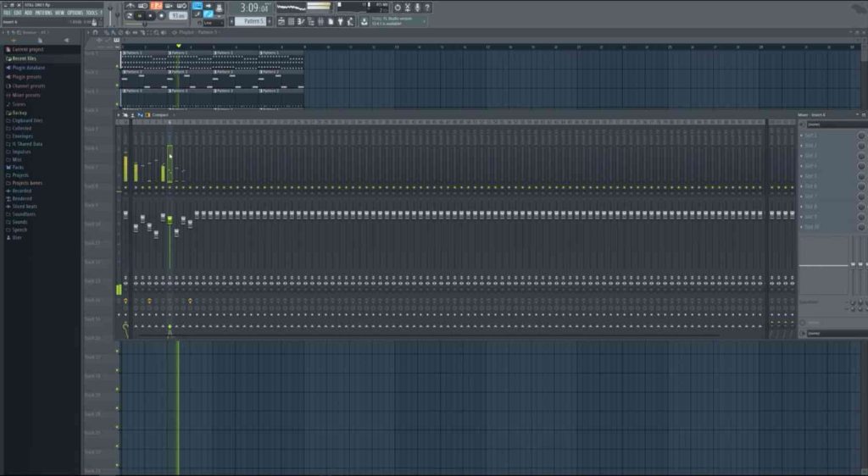This screenshot has height=476, width=868.
Task: Click effect Slot 10 in mixer
Action: [x=827, y=227]
